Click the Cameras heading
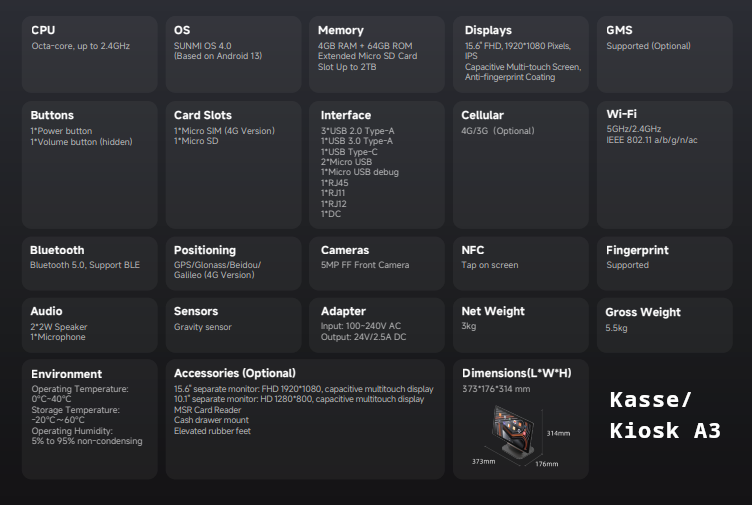 [x=345, y=250]
